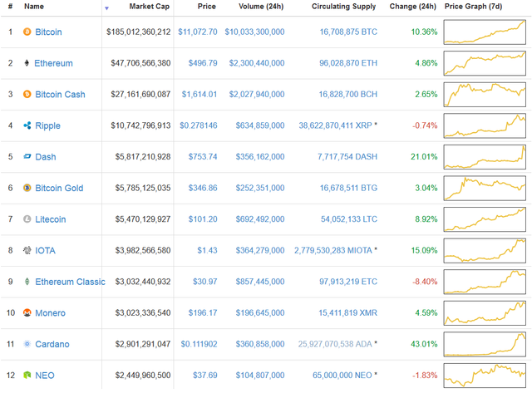Viewport: 532px width, 393px height.
Task: Click supply 15,411,819 XMR
Action: point(347,312)
